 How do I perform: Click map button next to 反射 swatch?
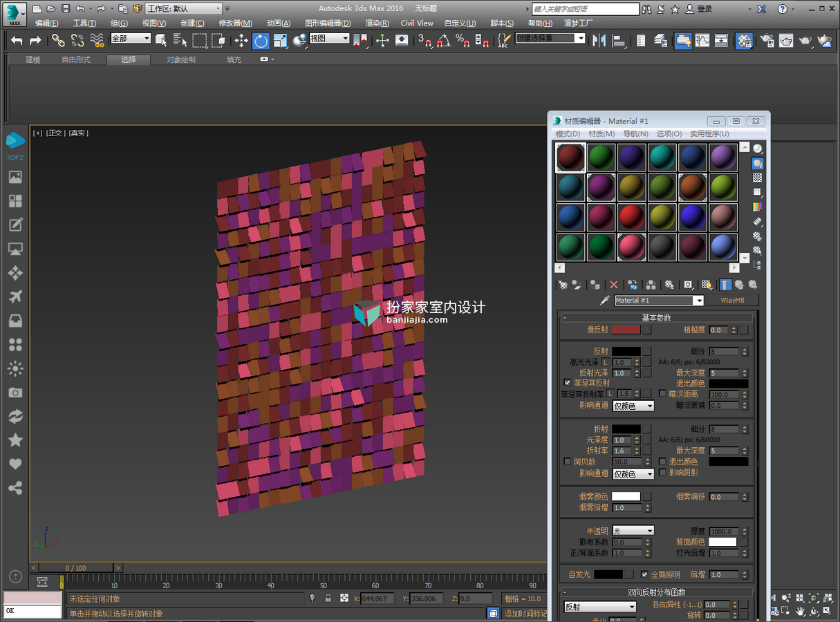(647, 351)
